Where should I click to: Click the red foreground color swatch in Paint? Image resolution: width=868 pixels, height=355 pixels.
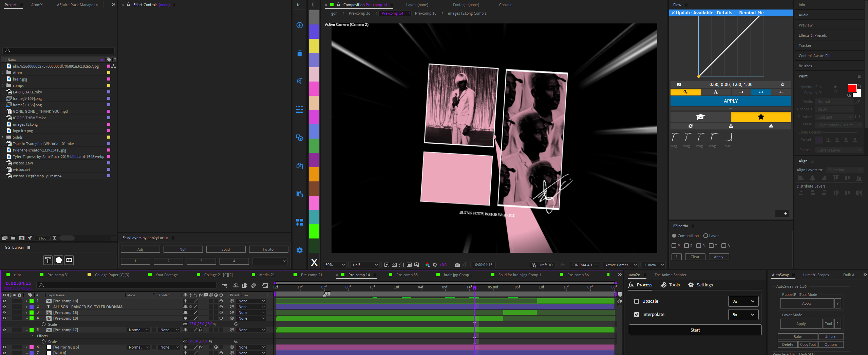point(852,88)
